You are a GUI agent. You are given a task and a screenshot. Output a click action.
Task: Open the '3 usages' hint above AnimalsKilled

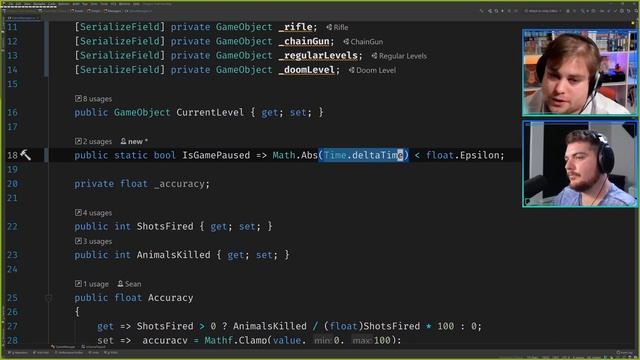point(93,241)
